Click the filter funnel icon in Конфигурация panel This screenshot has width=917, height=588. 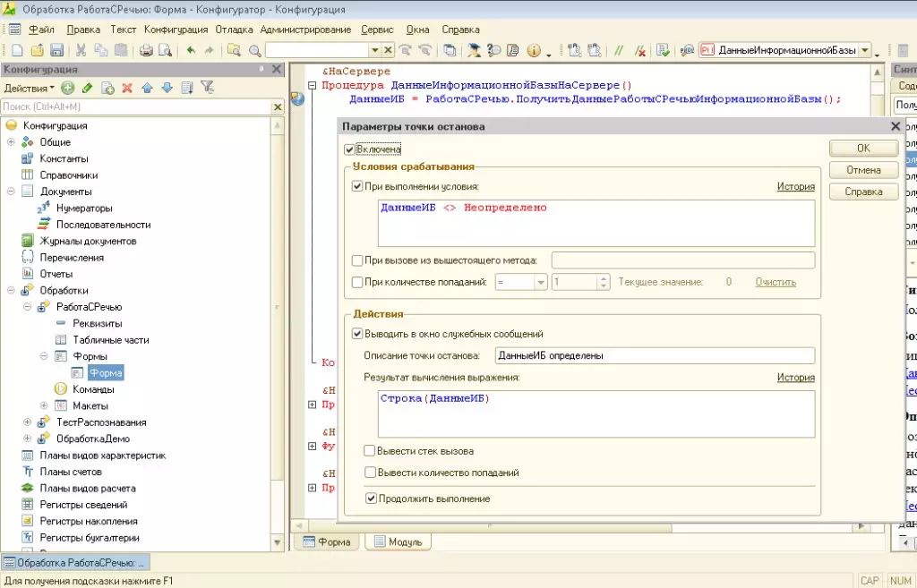[207, 88]
